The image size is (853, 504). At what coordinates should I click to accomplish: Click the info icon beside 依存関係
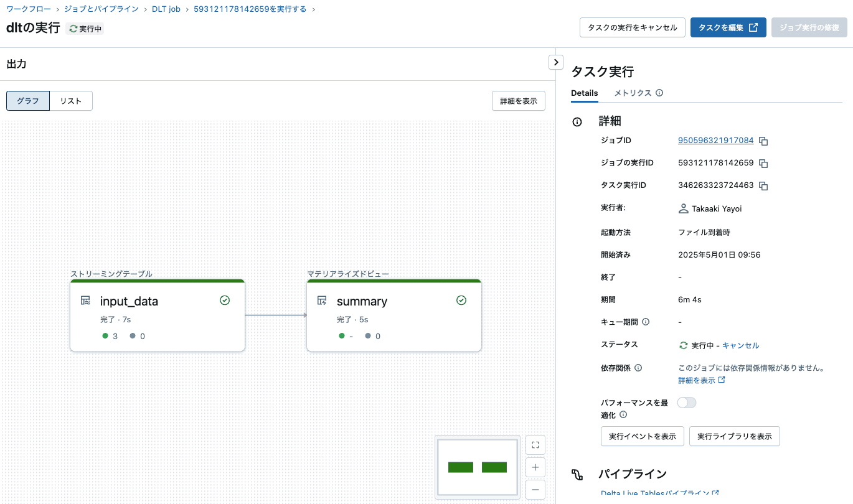[x=639, y=367]
